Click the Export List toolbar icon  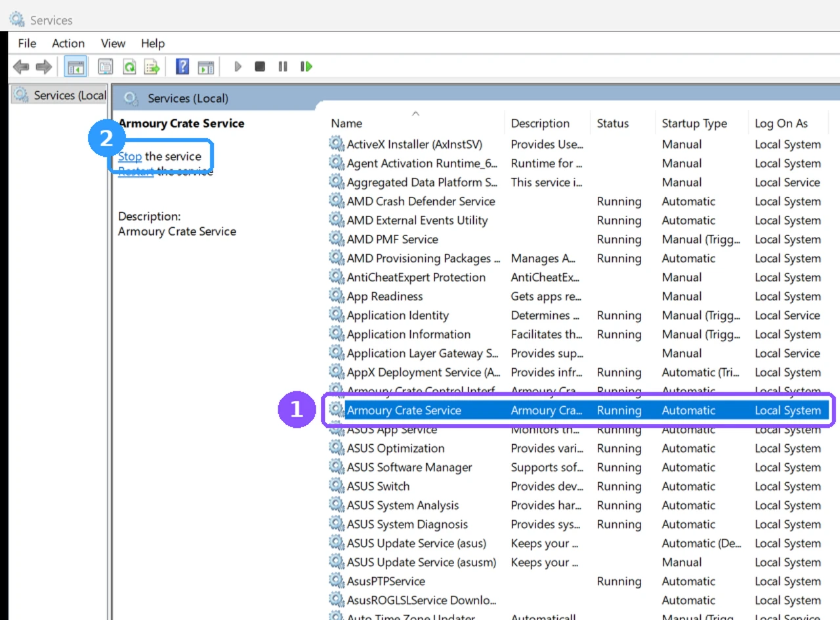(152, 66)
